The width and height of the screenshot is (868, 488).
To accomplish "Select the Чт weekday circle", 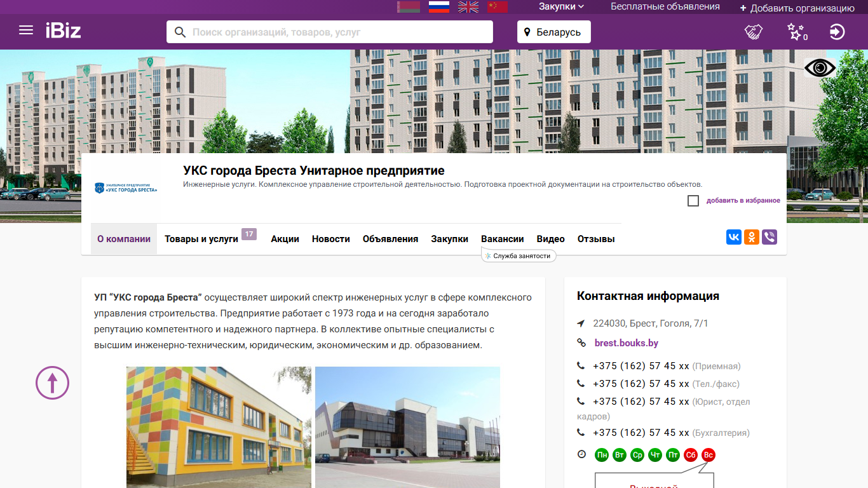I will [x=655, y=455].
